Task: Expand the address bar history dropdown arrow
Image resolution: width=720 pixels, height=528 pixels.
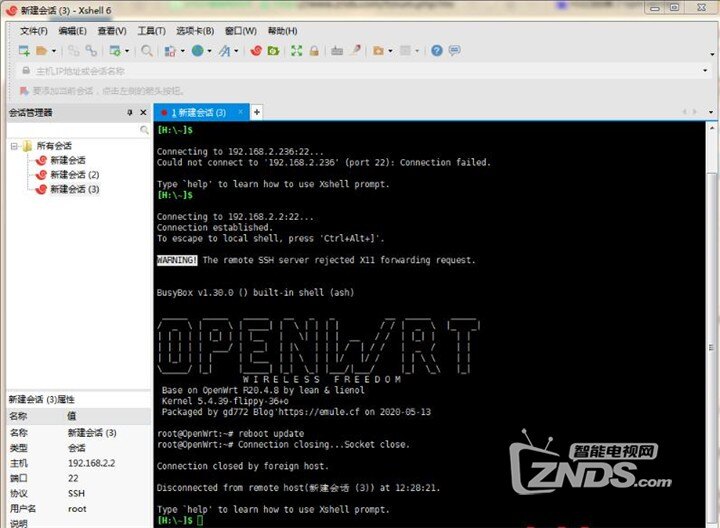Action: pyautogui.click(x=705, y=71)
